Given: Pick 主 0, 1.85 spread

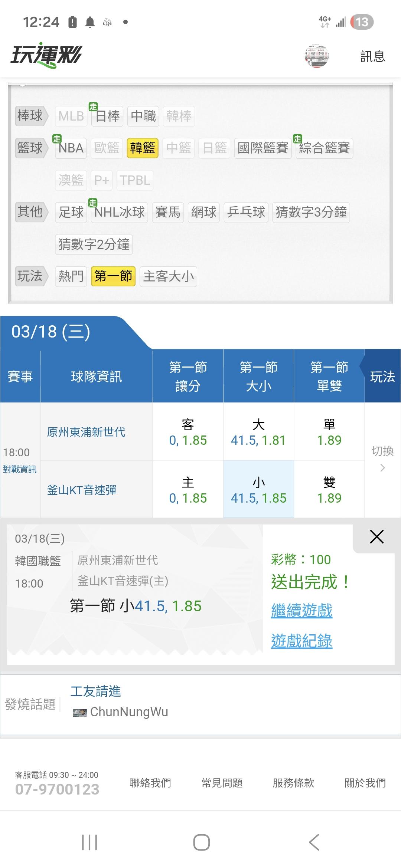Looking at the screenshot, I should (188, 490).
